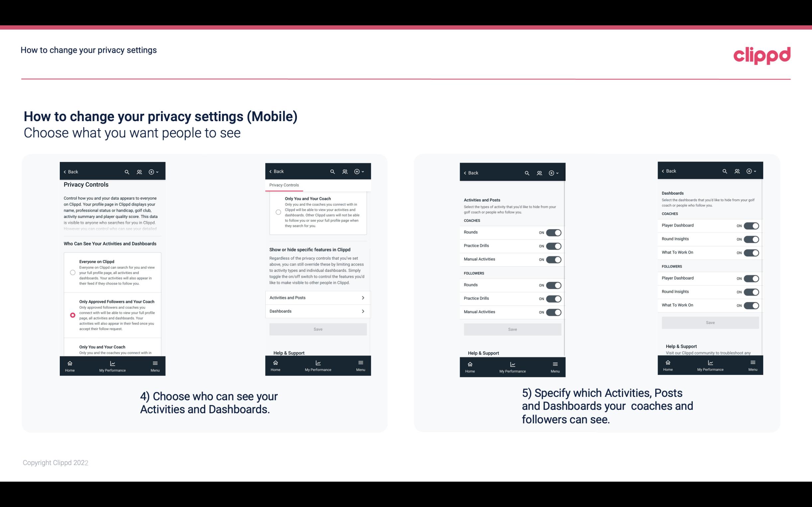The width and height of the screenshot is (812, 507).
Task: Tap the Search icon in top bar
Action: tap(128, 171)
